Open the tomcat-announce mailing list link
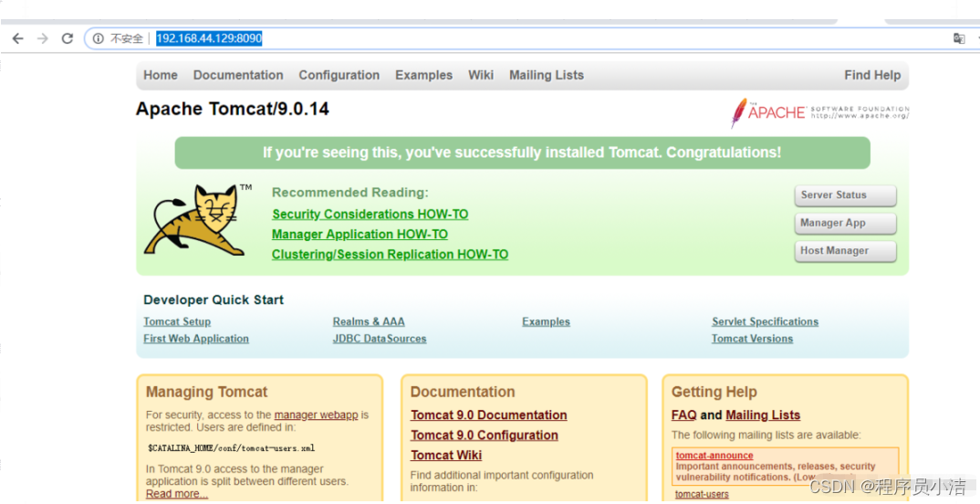Viewport: 980px width, 504px height. click(714, 456)
